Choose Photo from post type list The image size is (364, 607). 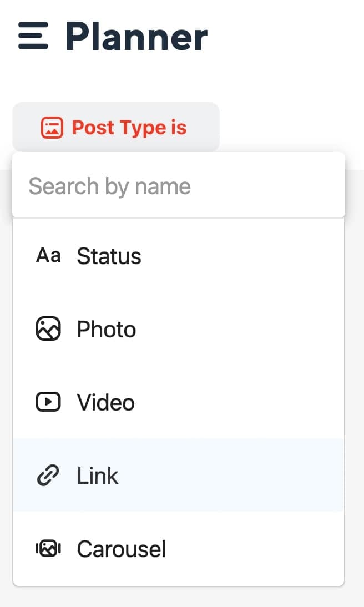click(179, 328)
